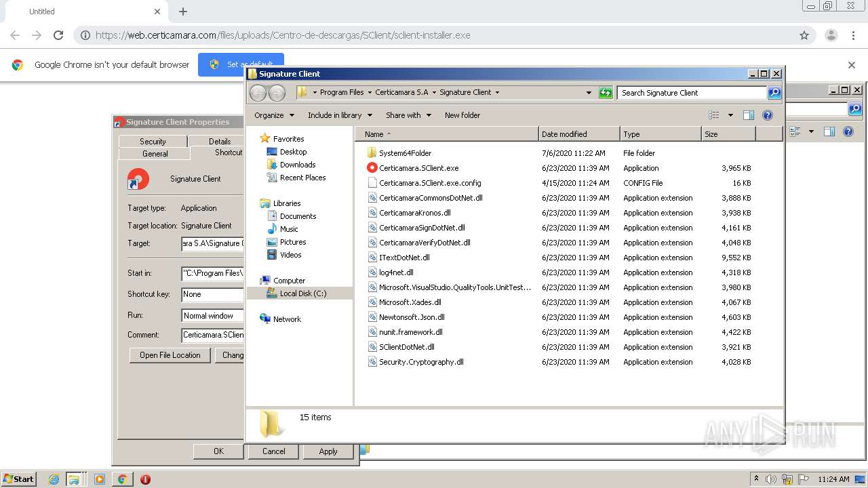Click Apply in the Properties dialog
Viewport: 868px width, 488px height.
(x=328, y=451)
